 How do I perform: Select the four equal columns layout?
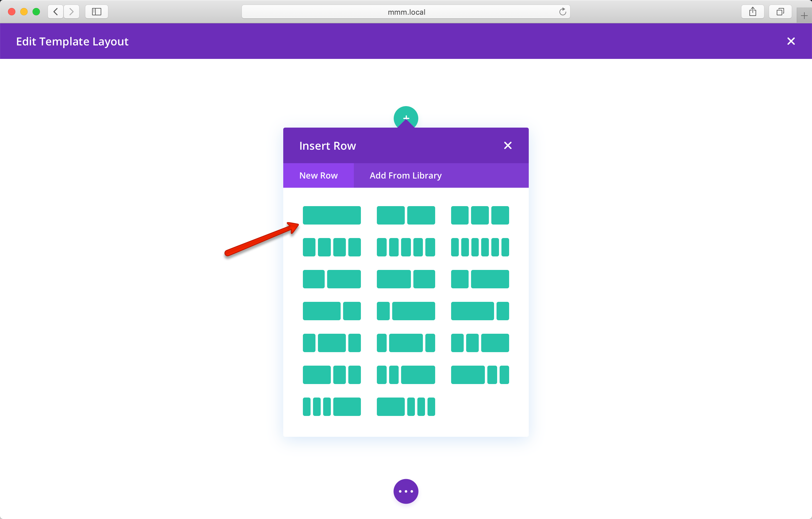(331, 247)
